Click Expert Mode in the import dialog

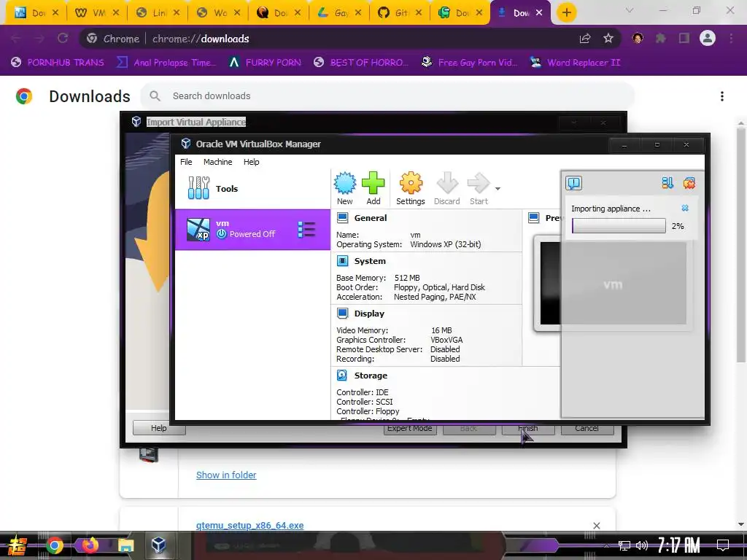tap(410, 428)
